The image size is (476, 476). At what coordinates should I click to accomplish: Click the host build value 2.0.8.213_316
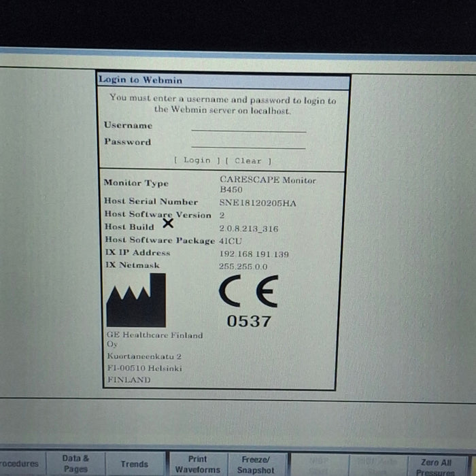249,228
